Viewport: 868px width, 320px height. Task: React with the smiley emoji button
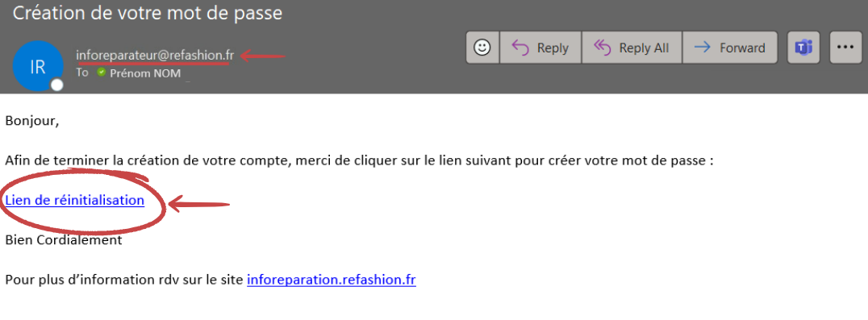click(483, 48)
